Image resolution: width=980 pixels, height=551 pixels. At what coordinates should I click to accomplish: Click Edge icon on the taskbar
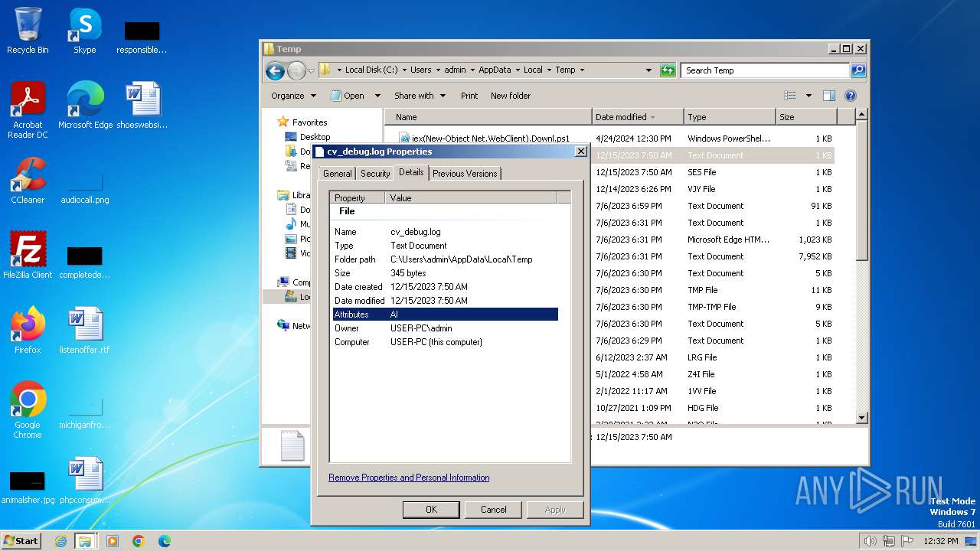tap(165, 541)
